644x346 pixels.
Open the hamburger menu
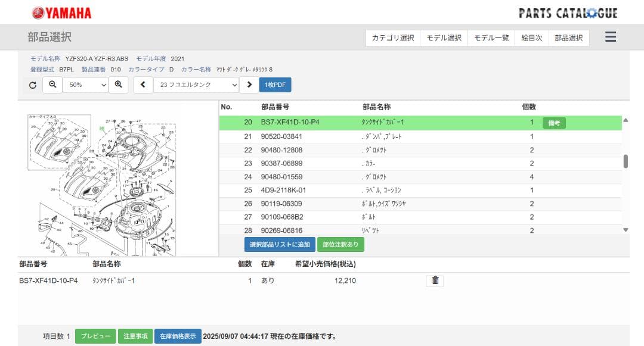[x=610, y=38]
